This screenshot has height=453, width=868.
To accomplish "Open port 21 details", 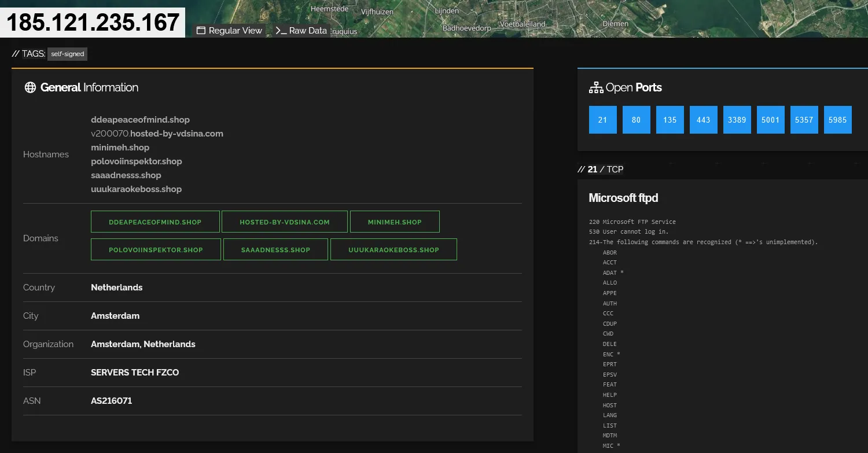I will tap(602, 119).
